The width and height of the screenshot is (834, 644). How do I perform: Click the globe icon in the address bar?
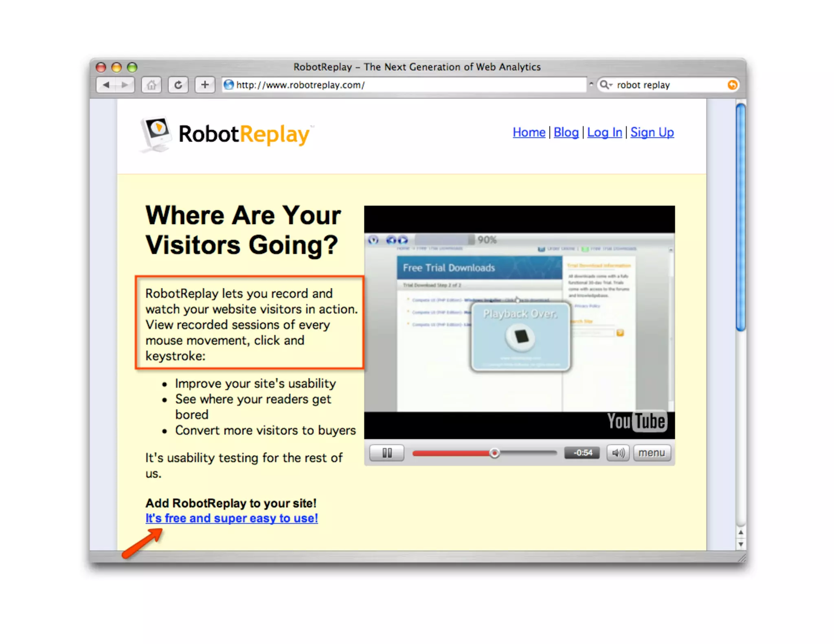click(x=229, y=85)
